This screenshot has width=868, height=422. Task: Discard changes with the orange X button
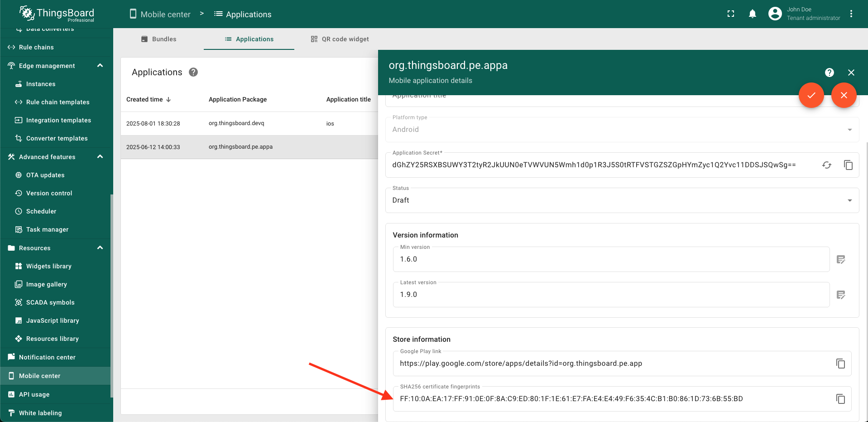[x=844, y=95]
